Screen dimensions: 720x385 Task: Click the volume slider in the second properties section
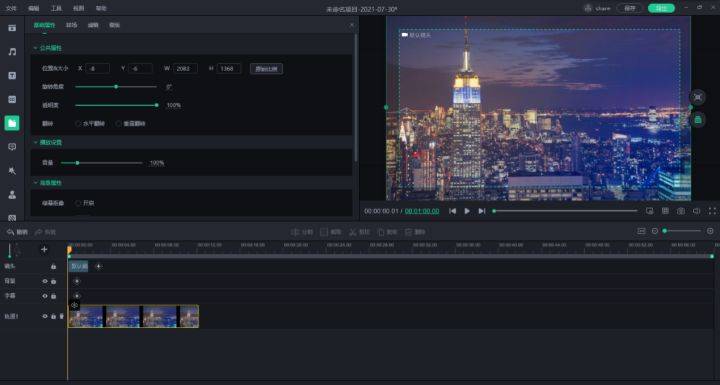click(101, 163)
